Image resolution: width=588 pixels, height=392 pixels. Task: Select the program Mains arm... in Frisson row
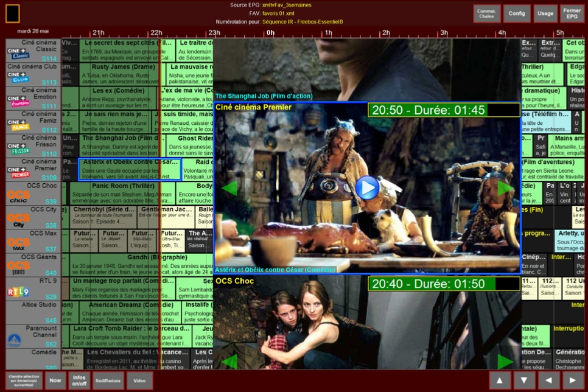tap(566, 145)
